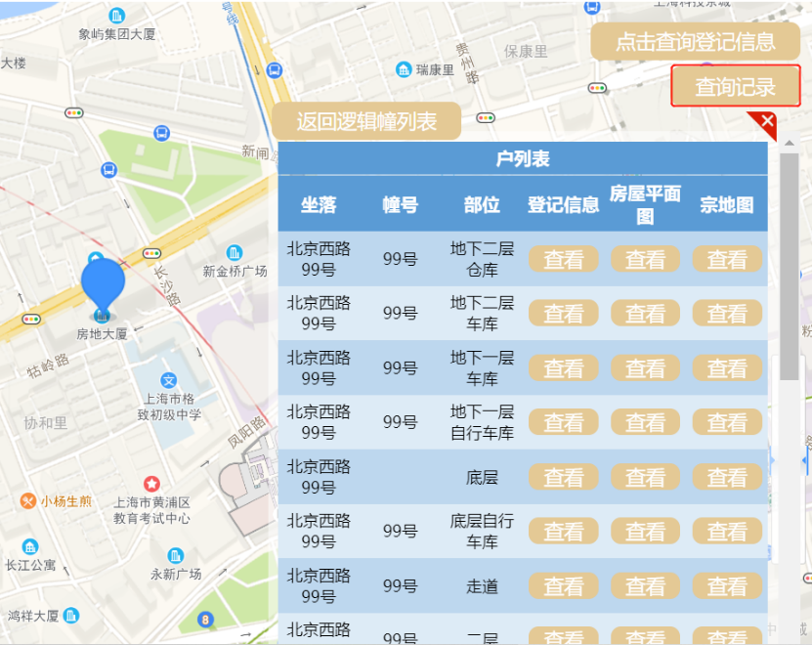
Task: Click the 小杨生煎 restaurant icon
Action: 27,501
